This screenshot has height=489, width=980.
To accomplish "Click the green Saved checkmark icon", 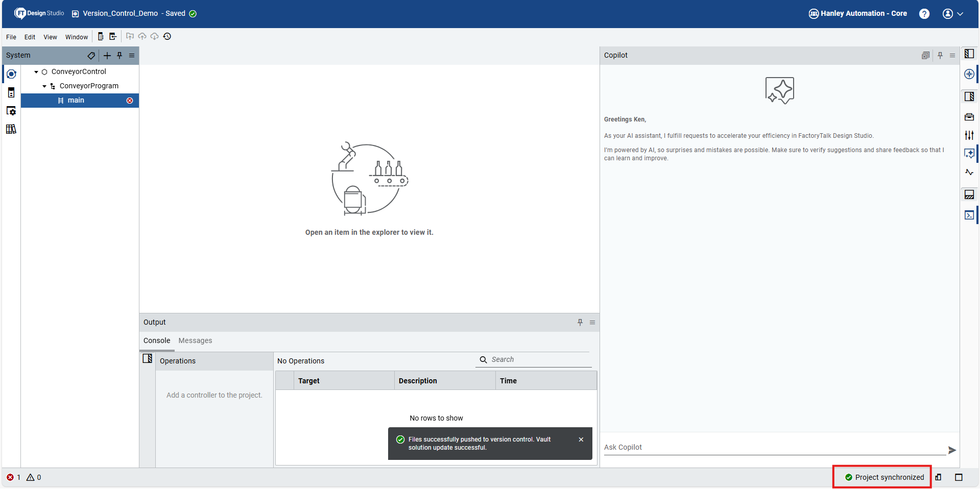I will pos(193,14).
